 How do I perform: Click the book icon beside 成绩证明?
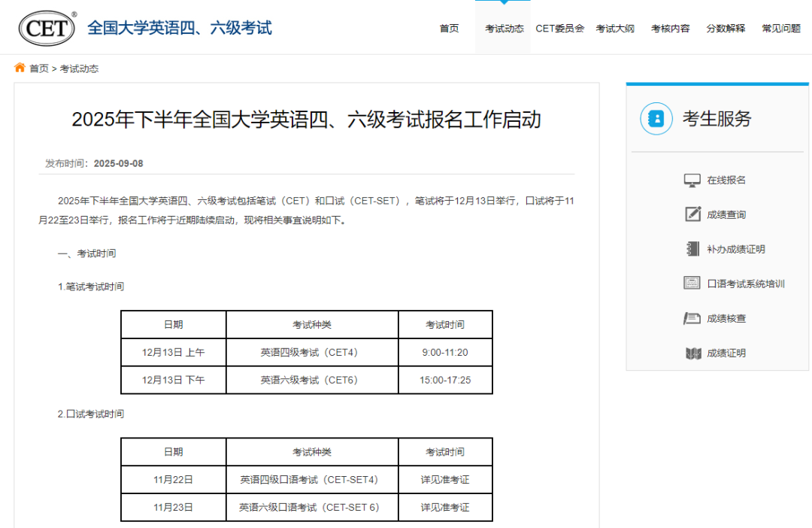point(692,353)
